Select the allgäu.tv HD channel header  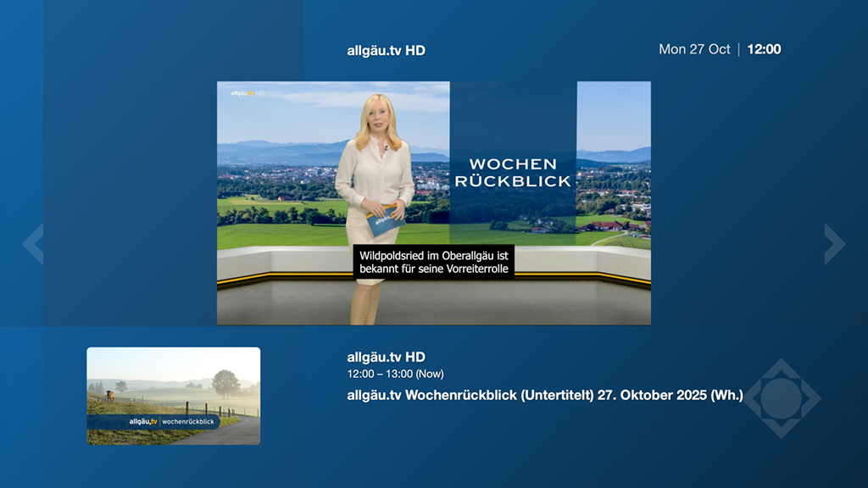coord(385,49)
